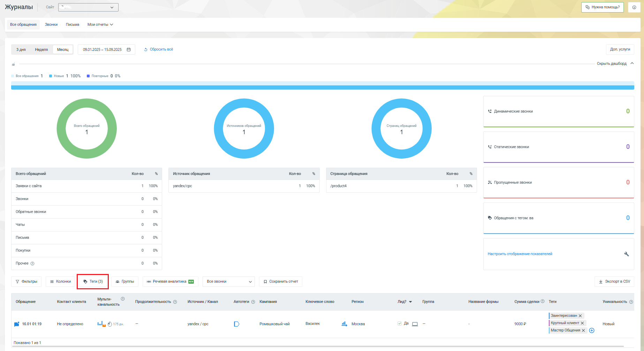Click the laptop device icon beside Да
Image resolution: width=644 pixels, height=351 pixels.
415,324
